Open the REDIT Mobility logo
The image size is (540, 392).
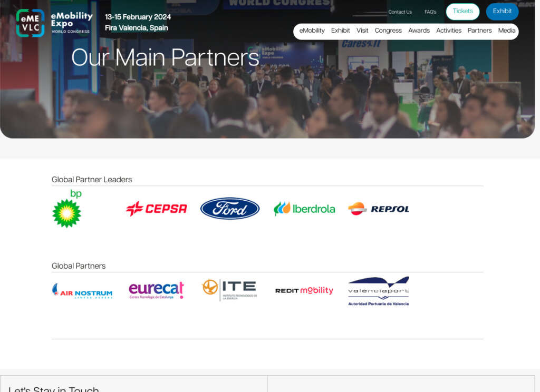click(x=304, y=290)
